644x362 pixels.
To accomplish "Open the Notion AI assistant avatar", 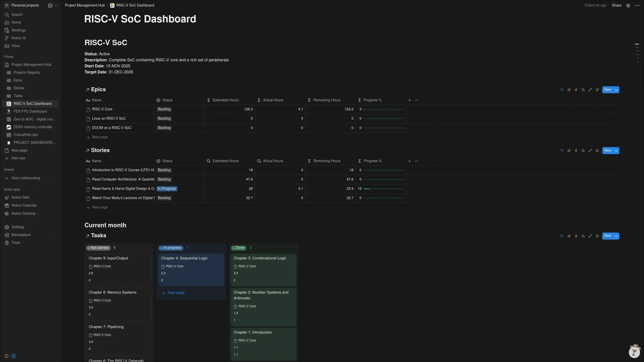I will point(634,352).
